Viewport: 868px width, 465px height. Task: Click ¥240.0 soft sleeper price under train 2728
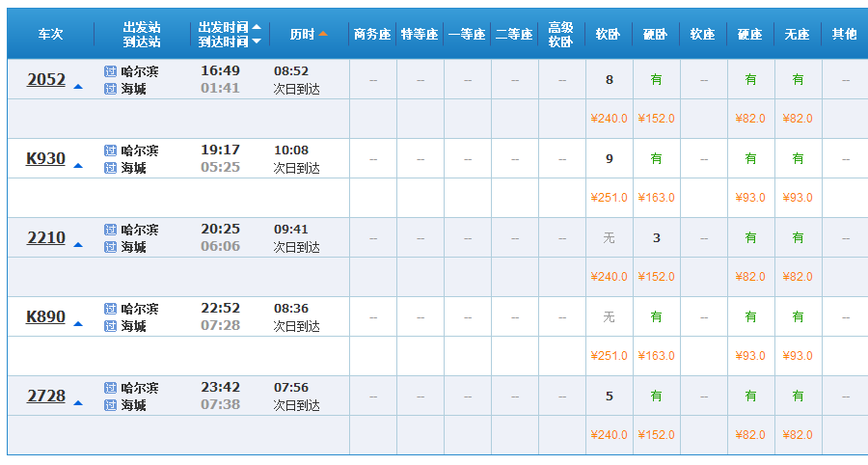tap(609, 435)
